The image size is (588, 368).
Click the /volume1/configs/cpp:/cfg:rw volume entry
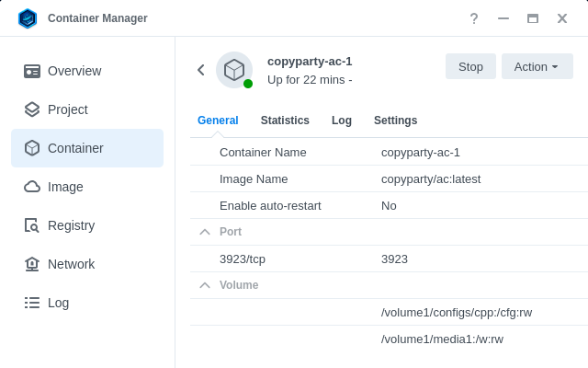(x=457, y=312)
